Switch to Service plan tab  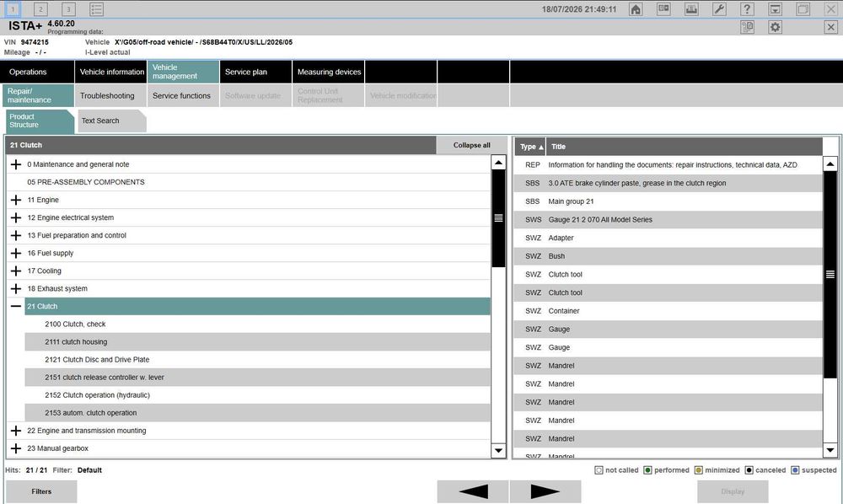255,72
